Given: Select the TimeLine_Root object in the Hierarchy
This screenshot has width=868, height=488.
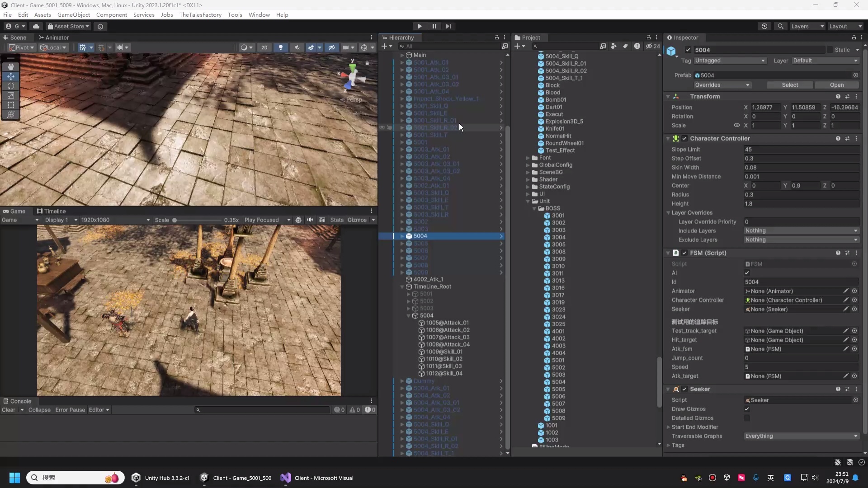Looking at the screenshot, I should [433, 286].
